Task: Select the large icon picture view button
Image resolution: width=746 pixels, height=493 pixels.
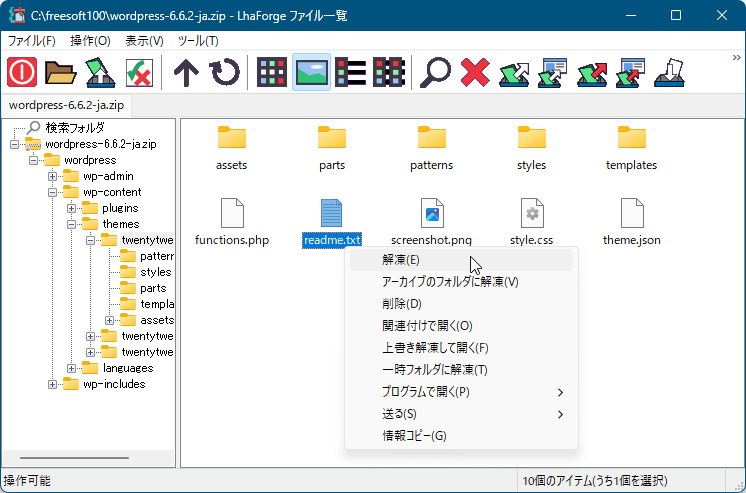Action: 311,72
